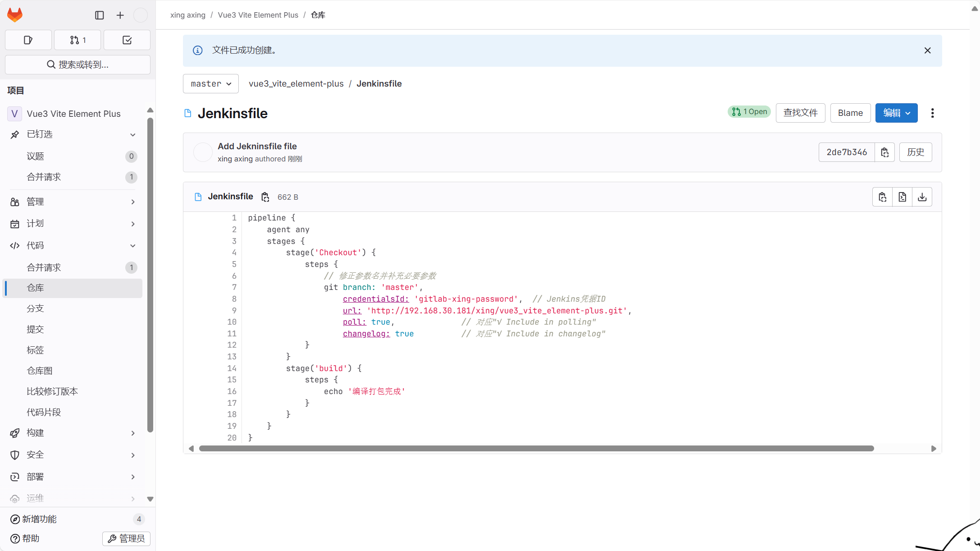Image resolution: width=980 pixels, height=551 pixels.
Task: Open the Branches menu item
Action: point(73,309)
